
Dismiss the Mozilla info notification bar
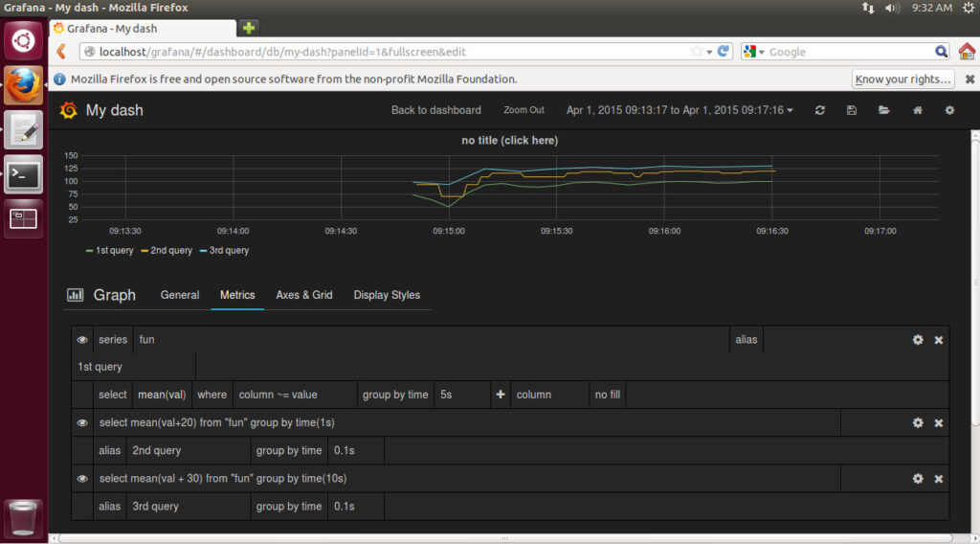[x=969, y=79]
